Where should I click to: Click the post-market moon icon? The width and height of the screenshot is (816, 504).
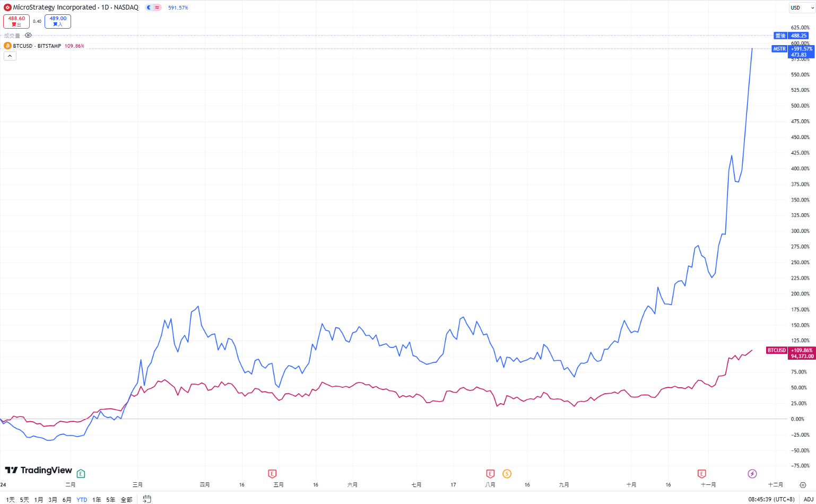coord(149,7)
